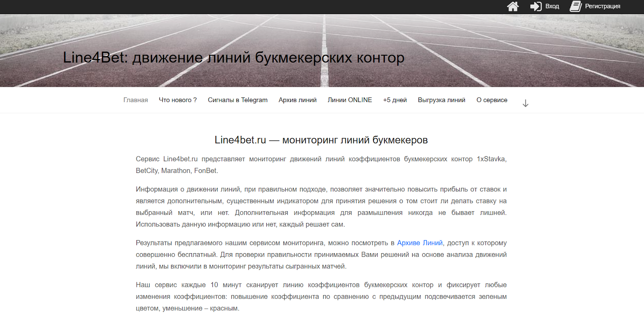Image resolution: width=644 pixels, height=314 pixels.
Task: Click the registration notebook icon
Action: [576, 6]
